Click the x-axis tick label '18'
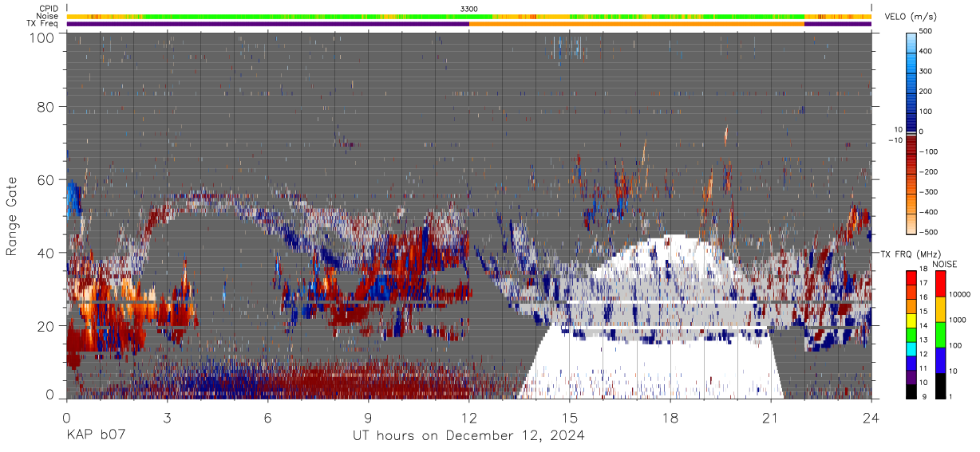Screen dimensions: 980x452 coord(670,417)
